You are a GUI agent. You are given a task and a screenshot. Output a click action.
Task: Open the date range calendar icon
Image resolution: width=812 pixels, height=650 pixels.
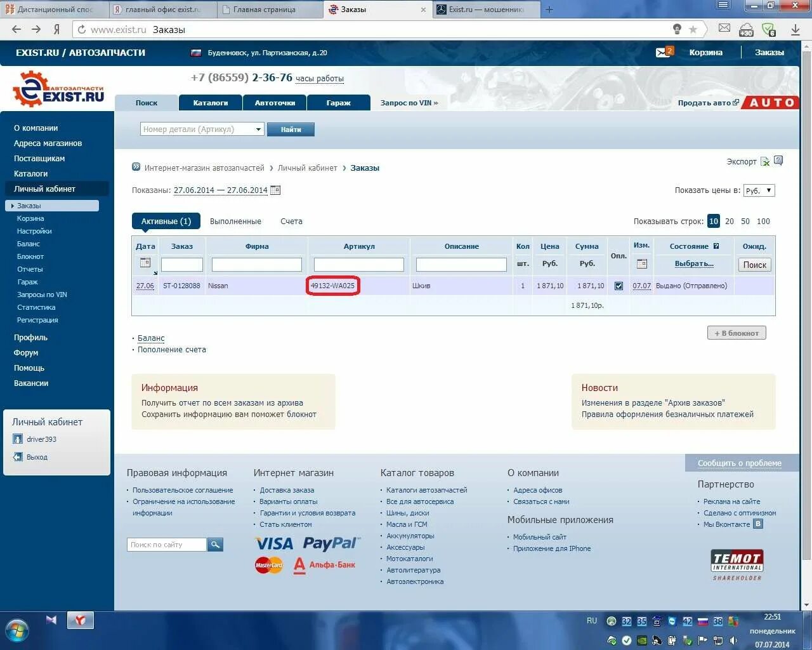pyautogui.click(x=275, y=190)
